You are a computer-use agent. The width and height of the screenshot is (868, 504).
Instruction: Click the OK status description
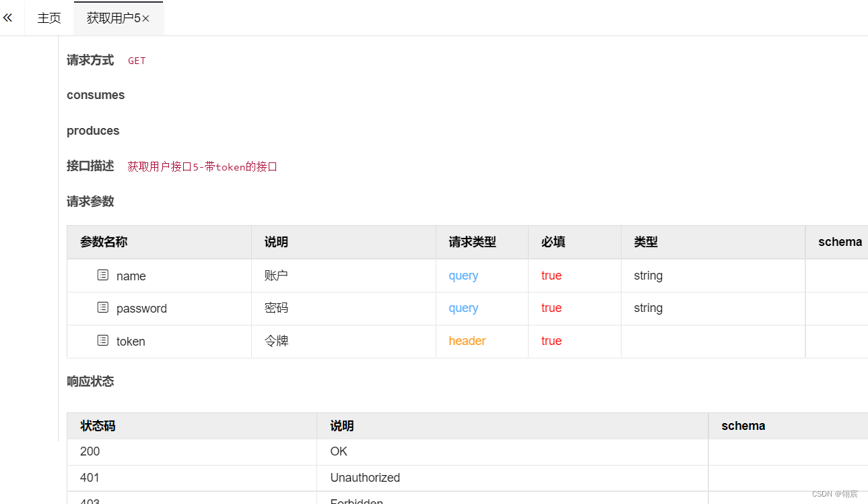click(339, 451)
